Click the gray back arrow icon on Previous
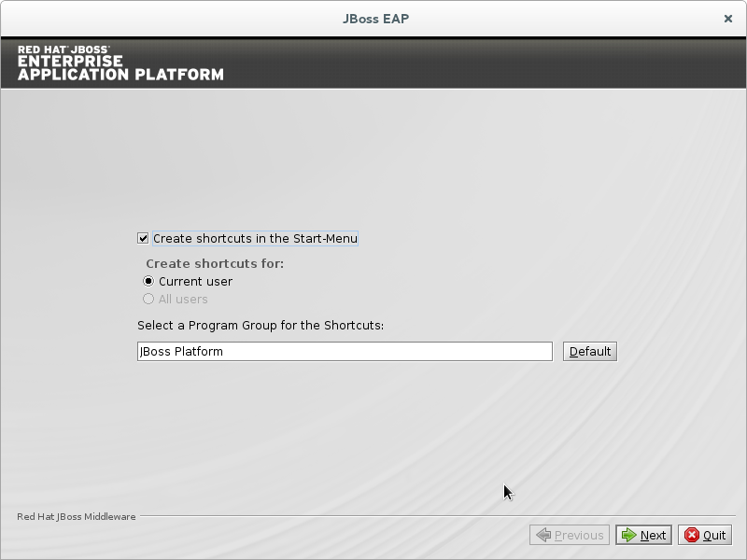Image resolution: width=747 pixels, height=560 pixels. (543, 535)
